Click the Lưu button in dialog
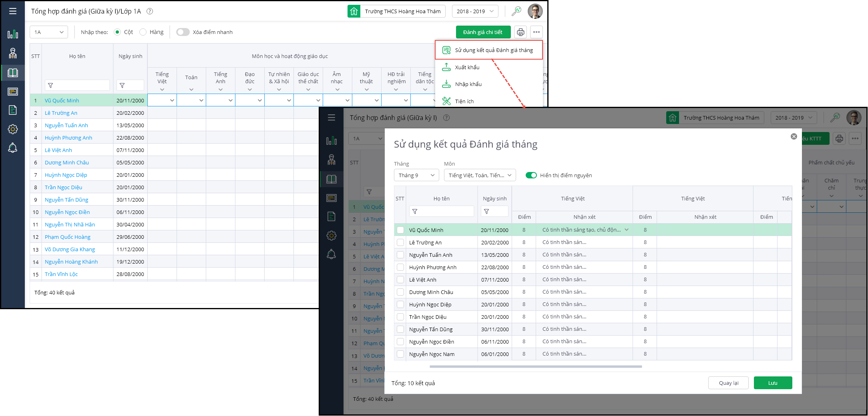Image resolution: width=868 pixels, height=416 pixels. pyautogui.click(x=773, y=383)
